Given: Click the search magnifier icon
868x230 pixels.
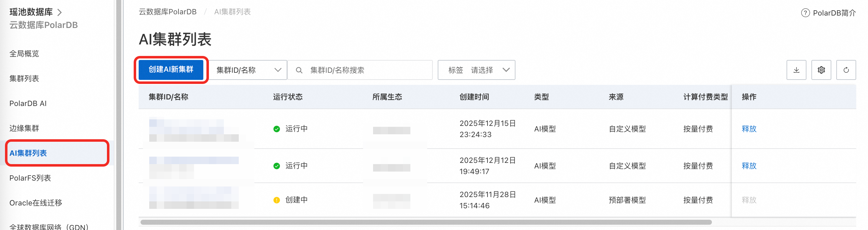Looking at the screenshot, I should 299,70.
